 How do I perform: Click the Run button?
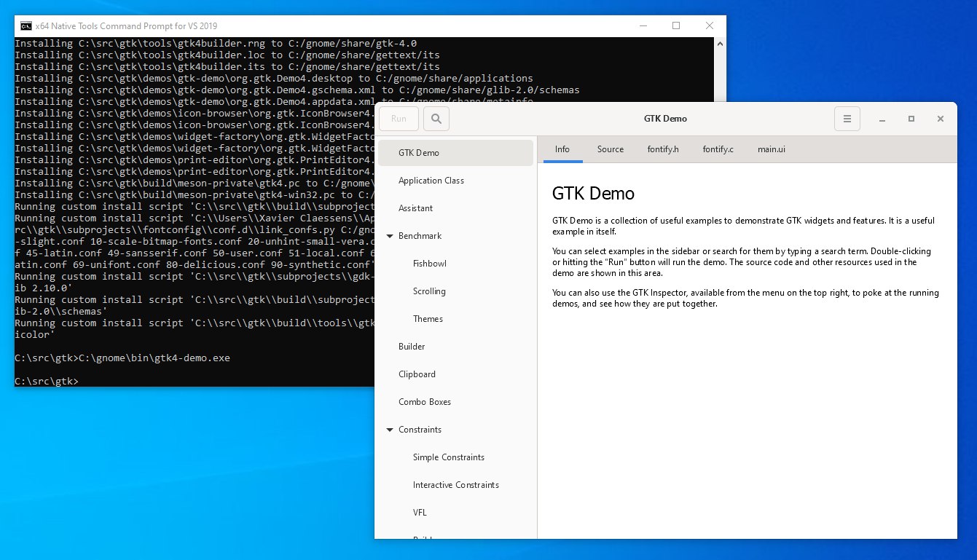[x=399, y=119]
